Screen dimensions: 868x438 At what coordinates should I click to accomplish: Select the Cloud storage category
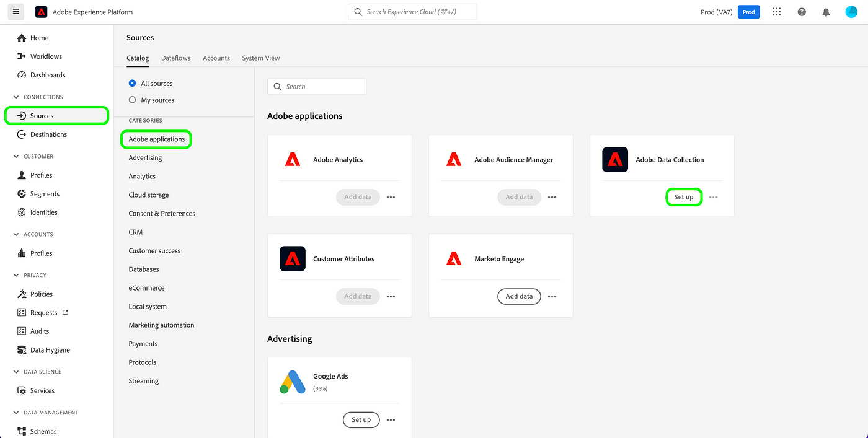[149, 195]
